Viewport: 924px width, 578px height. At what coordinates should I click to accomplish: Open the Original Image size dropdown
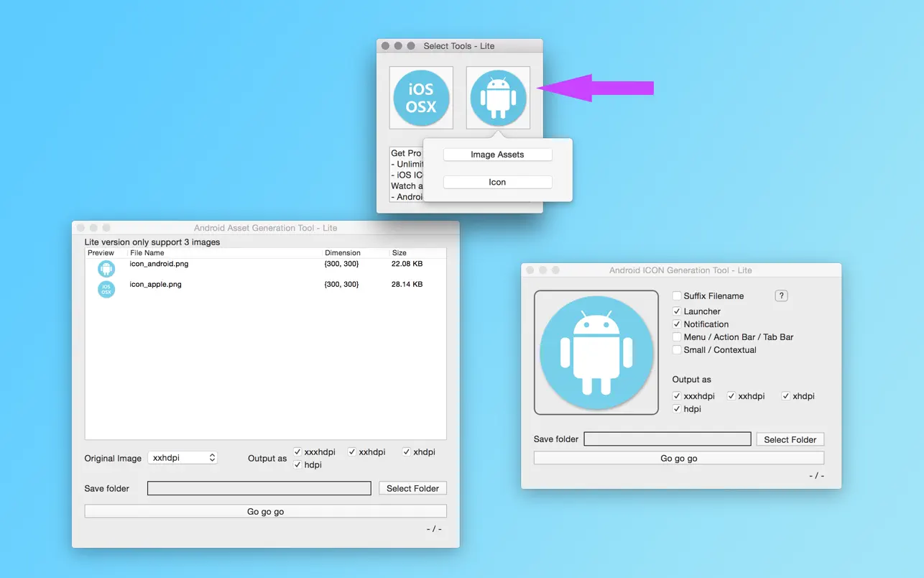pos(183,458)
